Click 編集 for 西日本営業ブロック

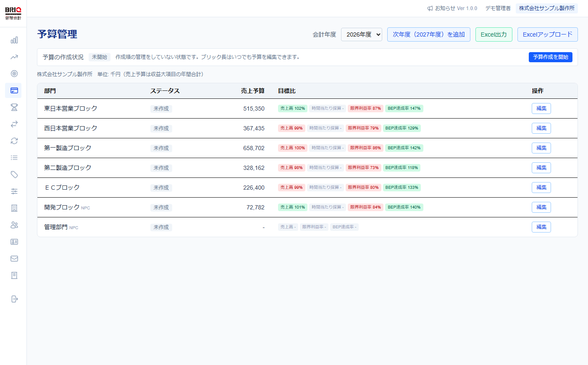point(541,128)
